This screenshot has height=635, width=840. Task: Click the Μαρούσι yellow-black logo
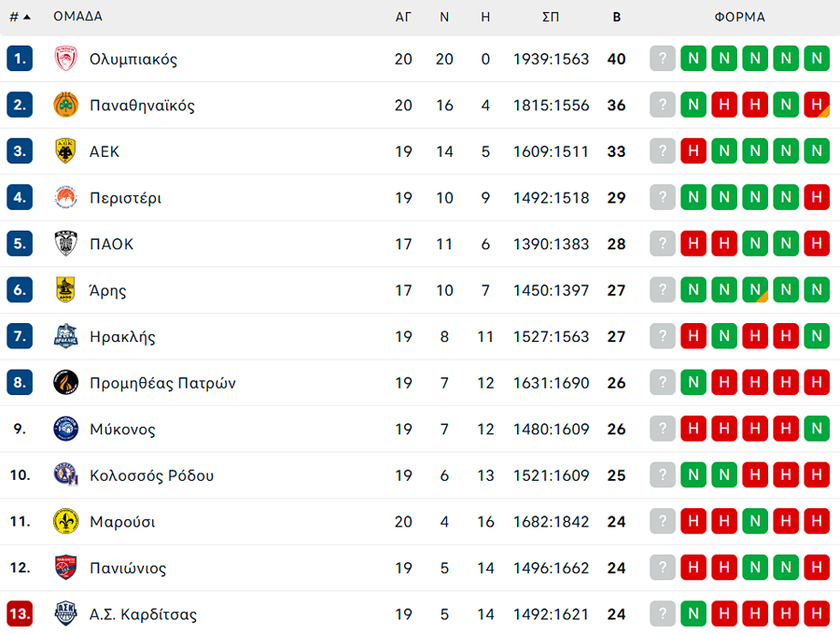(66, 521)
